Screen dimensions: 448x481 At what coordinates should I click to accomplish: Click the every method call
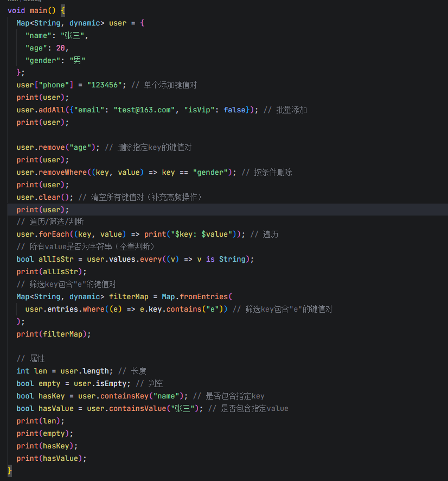tap(151, 259)
